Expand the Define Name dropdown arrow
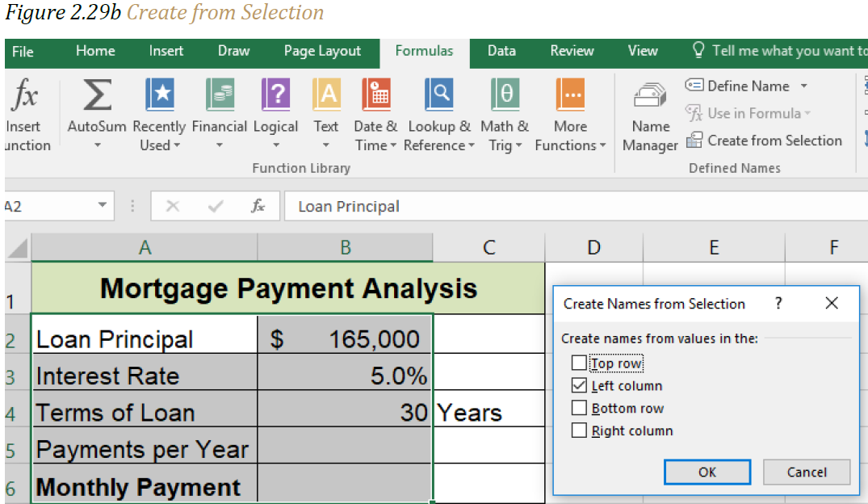This screenshot has width=868, height=504. [803, 86]
